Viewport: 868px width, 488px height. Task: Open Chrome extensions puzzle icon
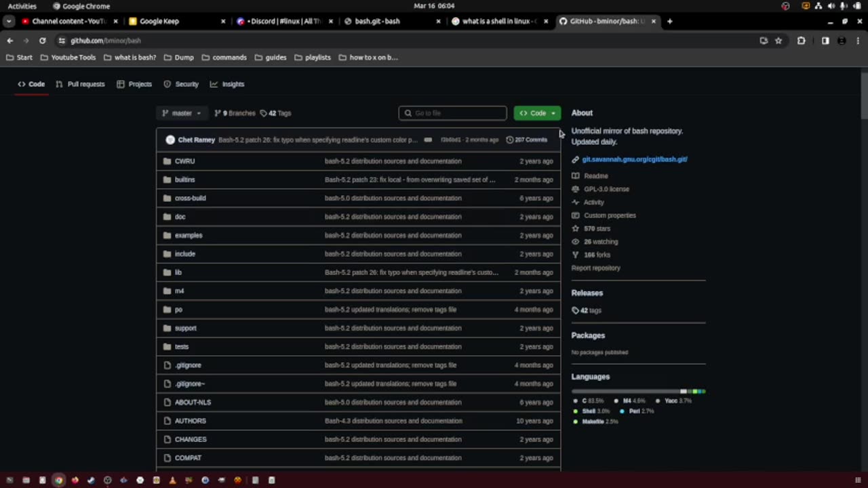pos(801,41)
